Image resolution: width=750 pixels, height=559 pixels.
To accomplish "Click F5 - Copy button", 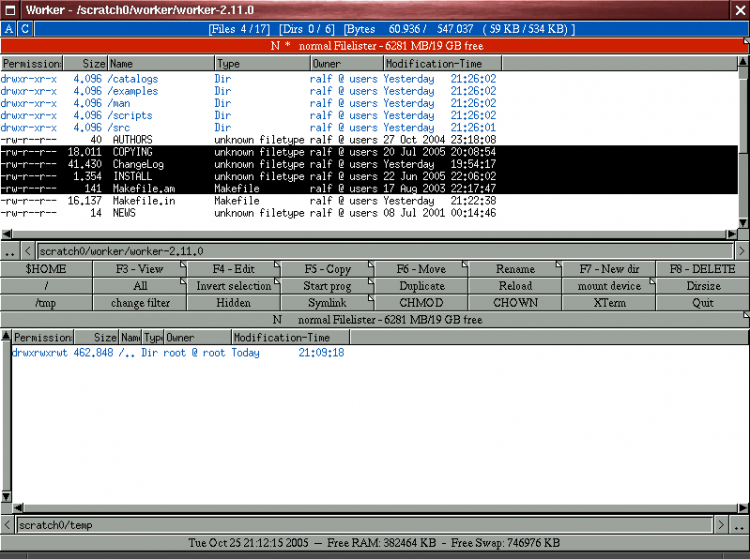I will [x=327, y=269].
